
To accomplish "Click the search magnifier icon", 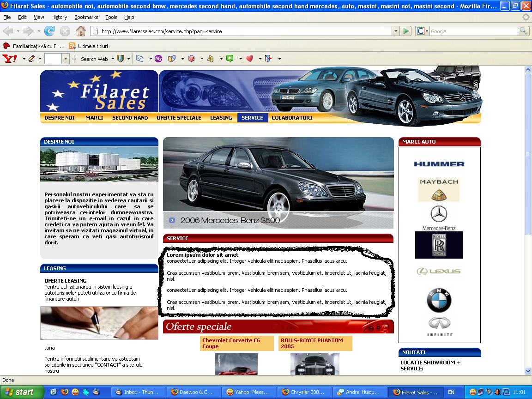I will click(524, 31).
